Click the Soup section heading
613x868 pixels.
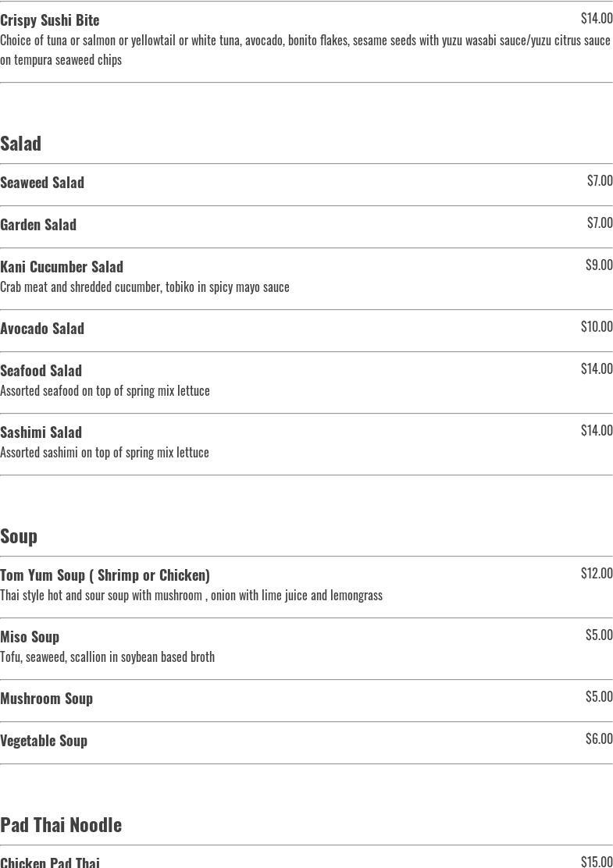click(19, 536)
